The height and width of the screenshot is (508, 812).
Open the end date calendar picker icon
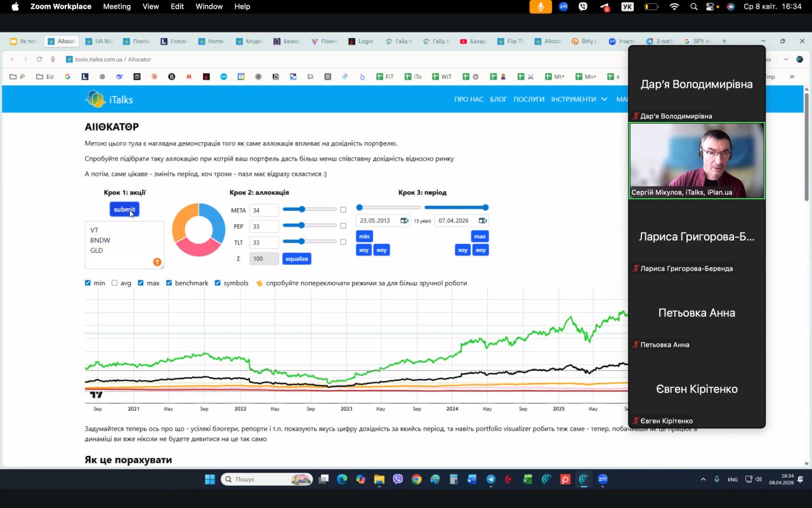click(x=483, y=220)
